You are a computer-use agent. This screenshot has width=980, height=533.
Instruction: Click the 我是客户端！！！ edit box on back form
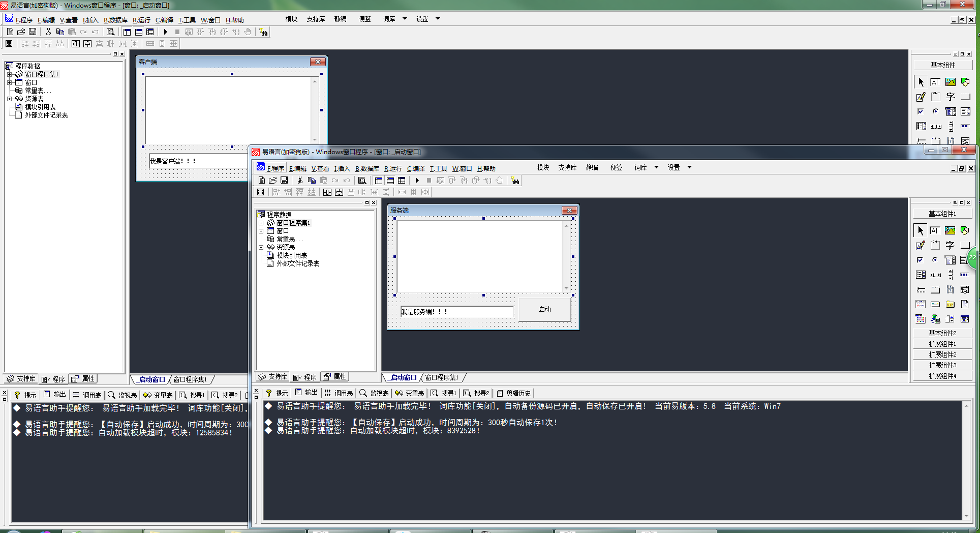pyautogui.click(x=198, y=161)
